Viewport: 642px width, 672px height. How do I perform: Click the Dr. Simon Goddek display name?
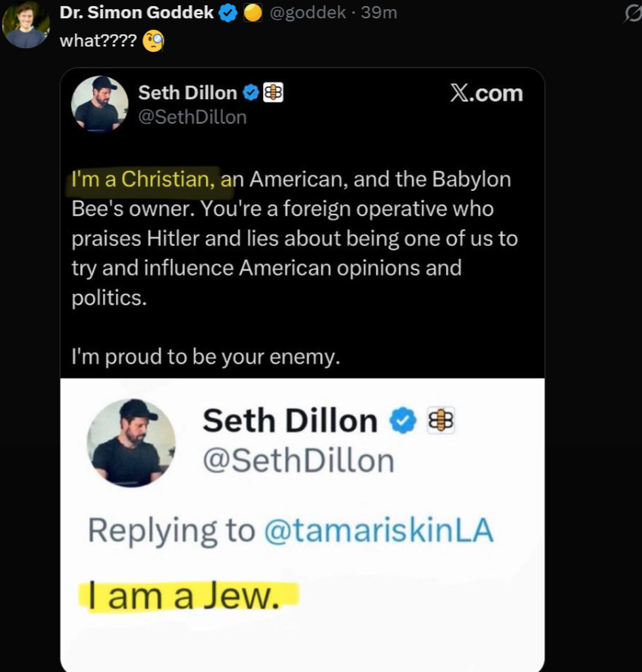click(x=136, y=13)
